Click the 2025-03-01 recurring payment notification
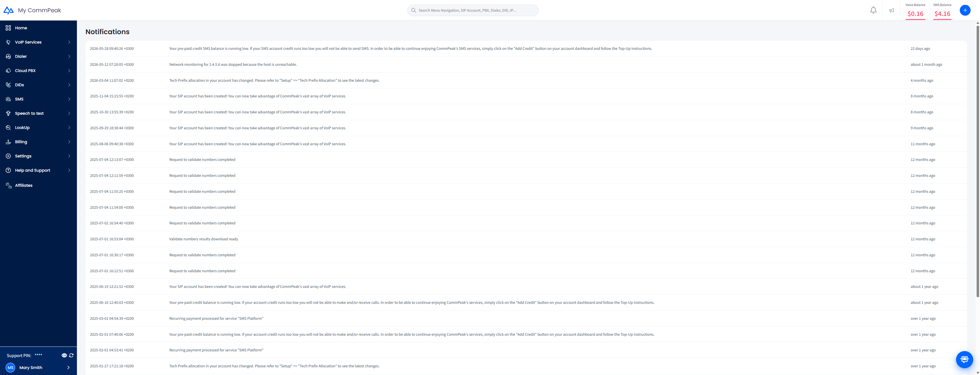This screenshot has height=375, width=980. click(x=216, y=319)
